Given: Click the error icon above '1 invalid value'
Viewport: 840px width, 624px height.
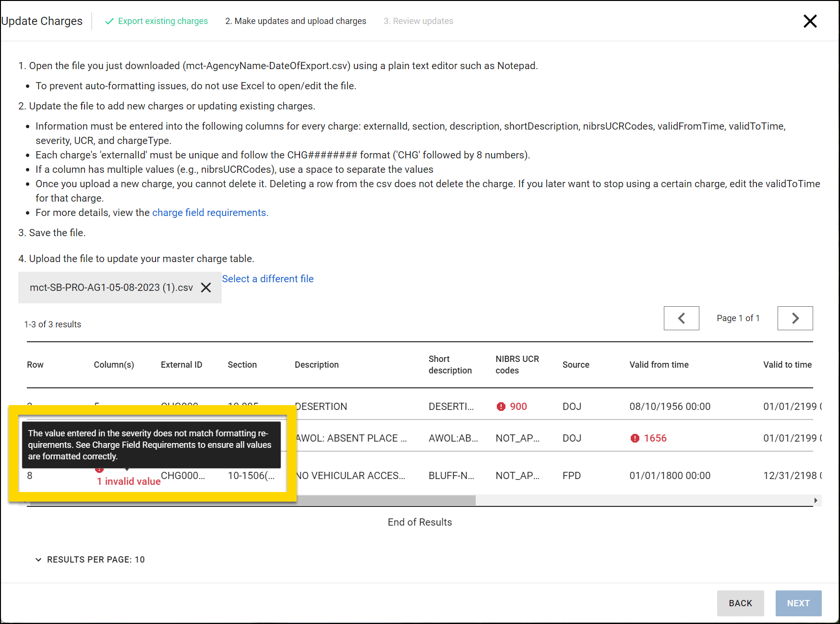Looking at the screenshot, I should [99, 469].
